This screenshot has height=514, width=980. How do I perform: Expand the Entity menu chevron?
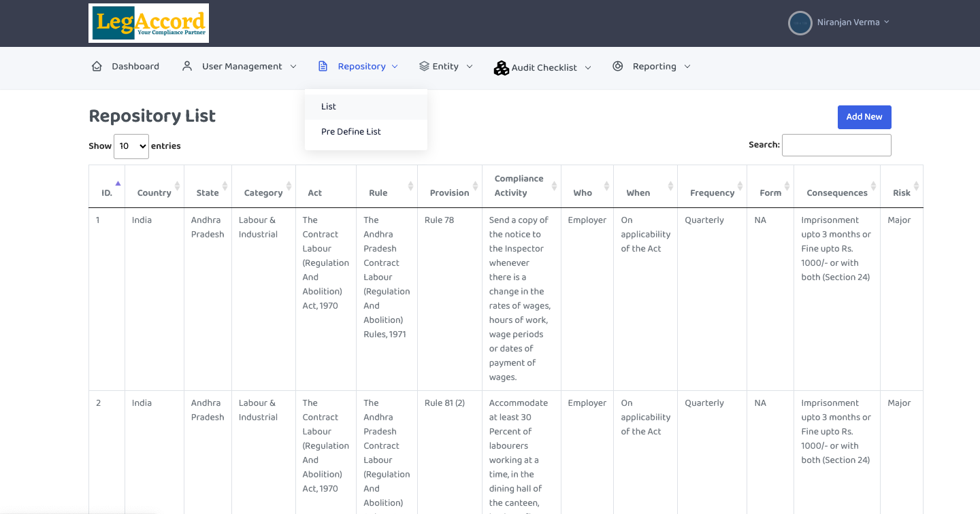(470, 67)
